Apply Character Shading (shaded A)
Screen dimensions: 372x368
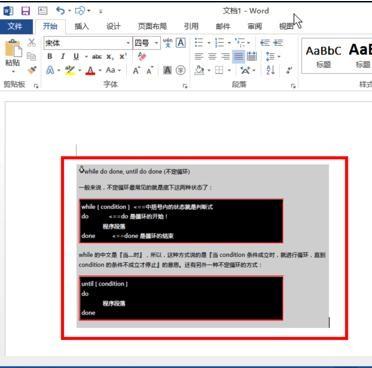(167, 70)
